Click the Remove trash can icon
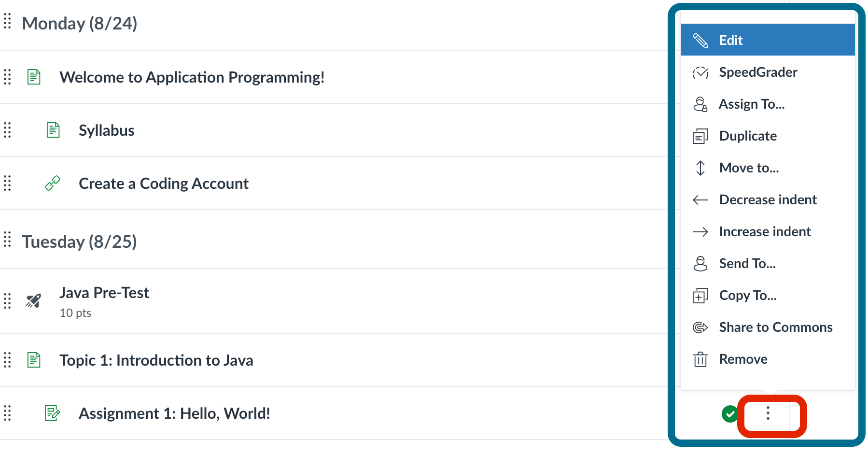Viewport: 868px width, 455px height. point(700,359)
